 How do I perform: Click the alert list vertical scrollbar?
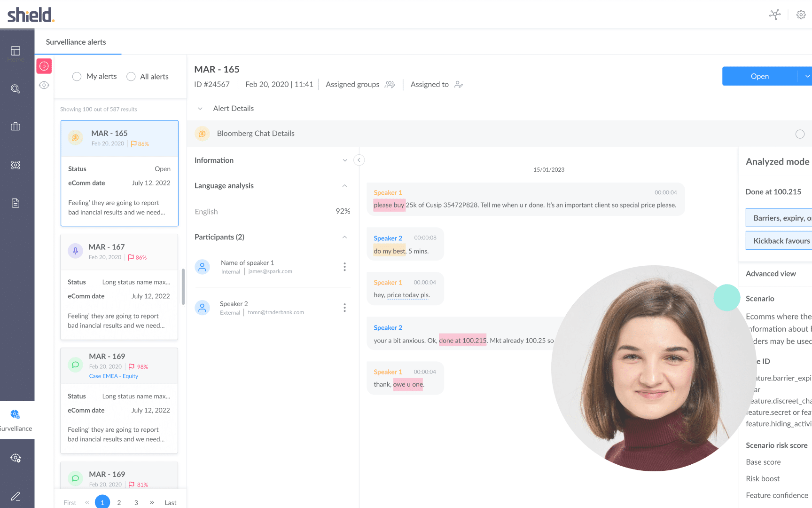[183, 286]
